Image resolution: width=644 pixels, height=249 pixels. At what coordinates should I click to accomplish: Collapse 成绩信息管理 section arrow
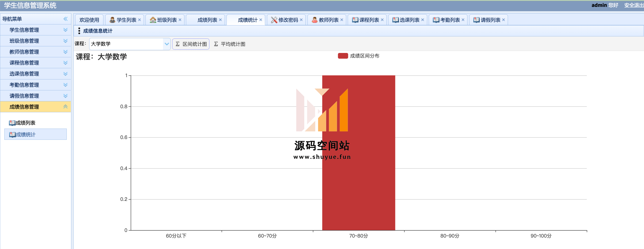(65, 107)
